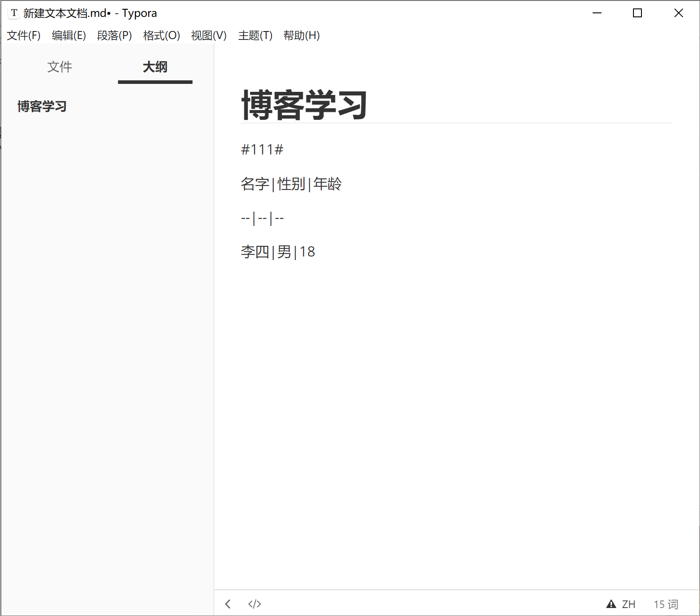Open the 主题(T) menu
Image resolution: width=700 pixels, height=616 pixels.
[255, 36]
